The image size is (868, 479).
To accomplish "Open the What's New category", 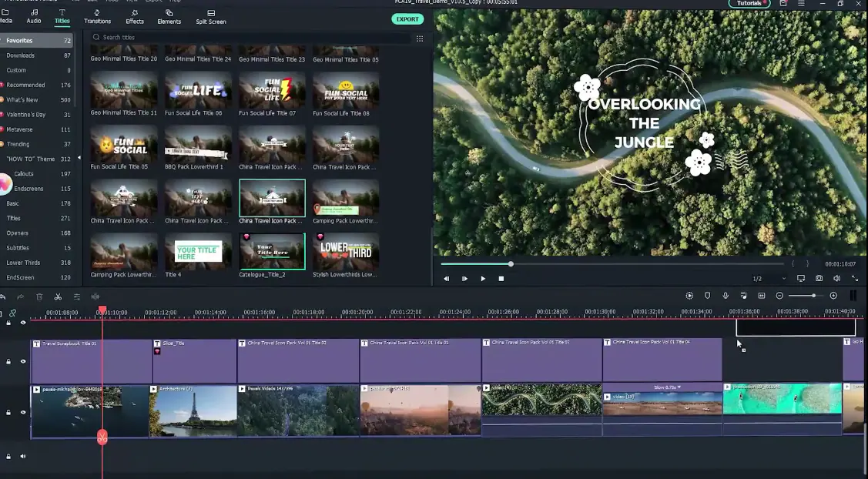I will tap(36, 99).
